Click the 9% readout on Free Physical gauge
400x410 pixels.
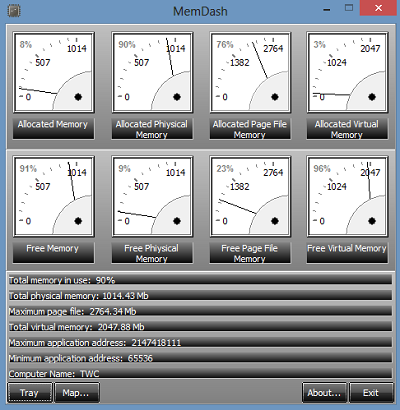coord(124,169)
